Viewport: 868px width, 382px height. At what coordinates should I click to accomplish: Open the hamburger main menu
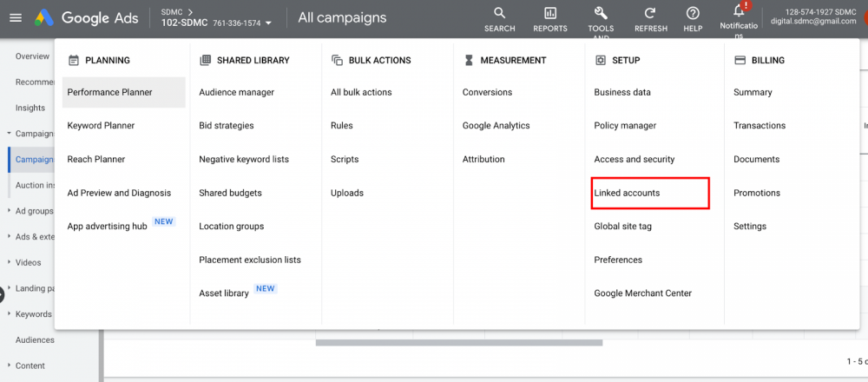16,17
